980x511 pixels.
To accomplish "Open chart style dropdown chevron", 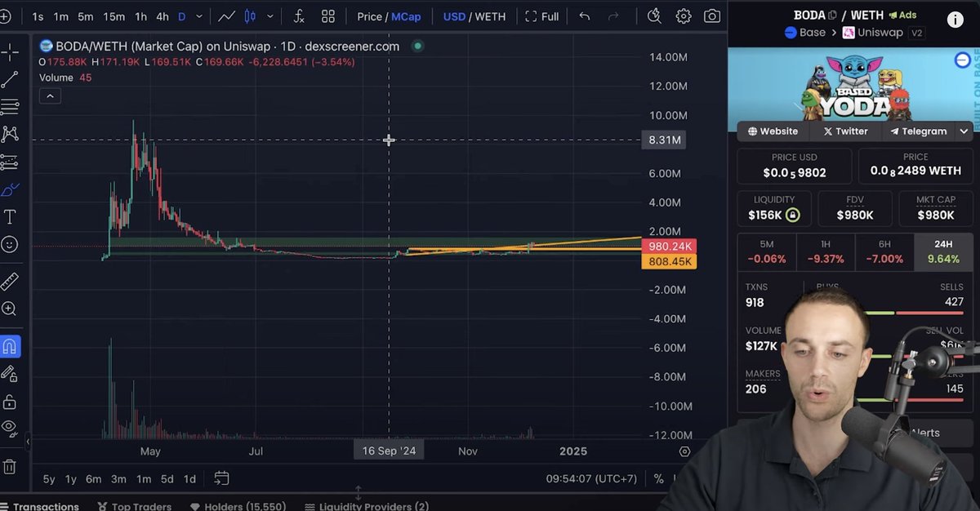I will point(269,16).
